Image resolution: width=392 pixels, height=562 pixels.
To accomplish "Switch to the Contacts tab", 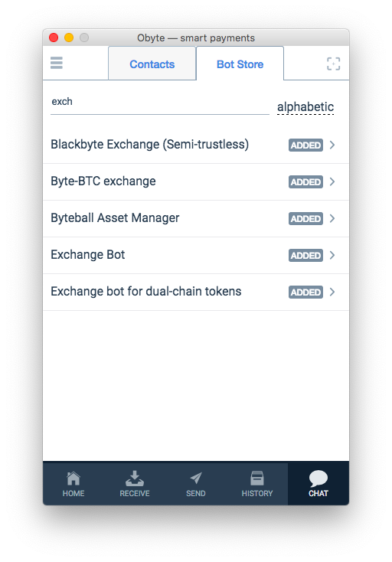I will tap(152, 64).
